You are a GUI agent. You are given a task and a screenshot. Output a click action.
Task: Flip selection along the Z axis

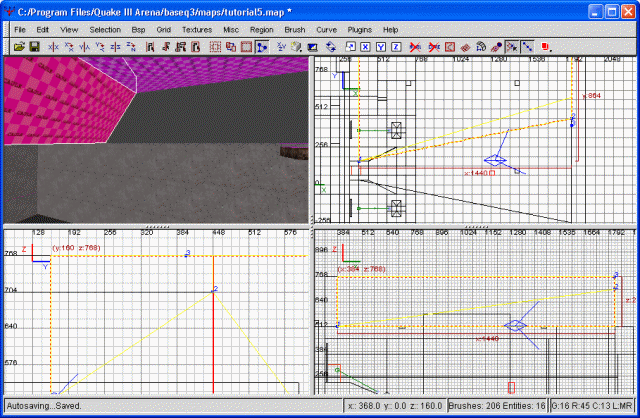[115, 47]
